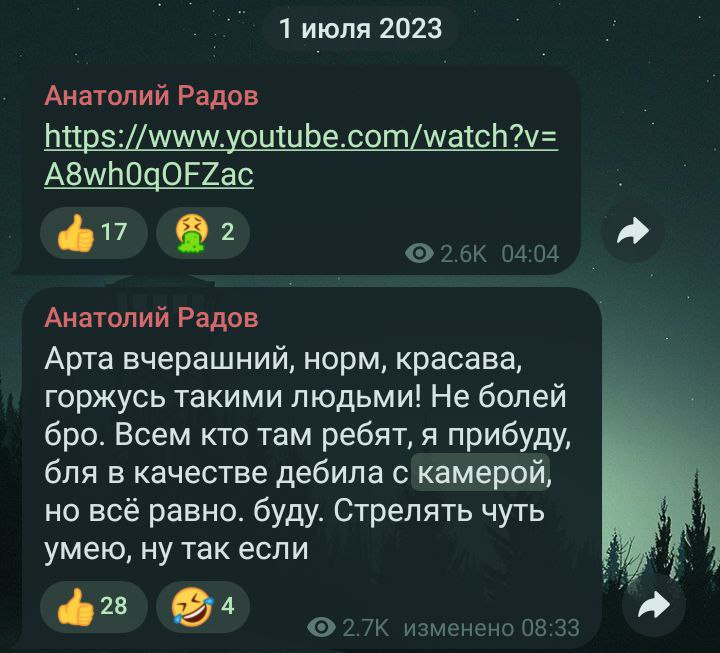Click the thumbs-up reaction with 17
Viewport: 720px width, 653px height.
pos(94,233)
